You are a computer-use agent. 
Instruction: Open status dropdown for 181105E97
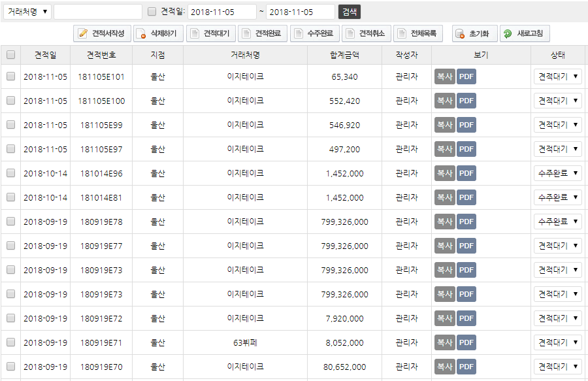point(558,149)
